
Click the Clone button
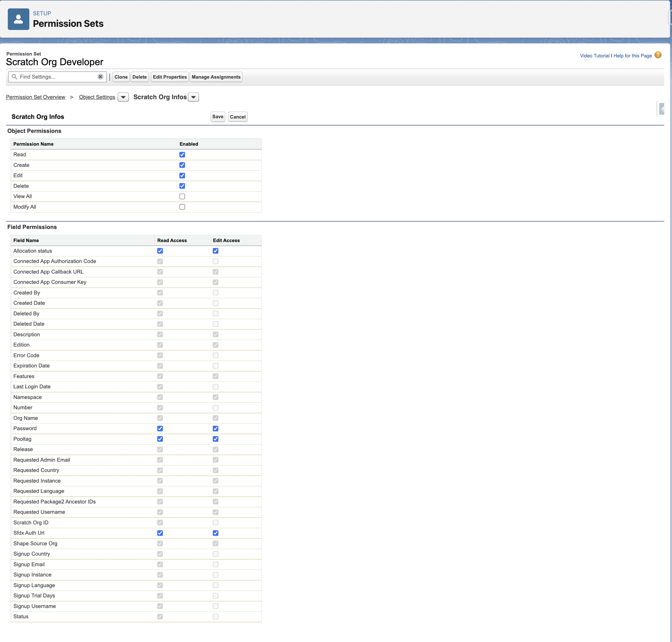click(x=121, y=77)
